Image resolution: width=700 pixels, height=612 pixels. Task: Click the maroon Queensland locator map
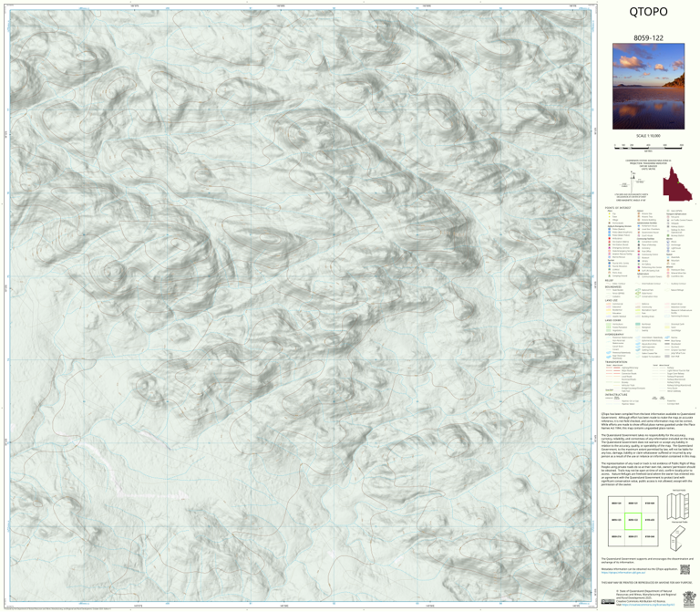click(x=677, y=184)
